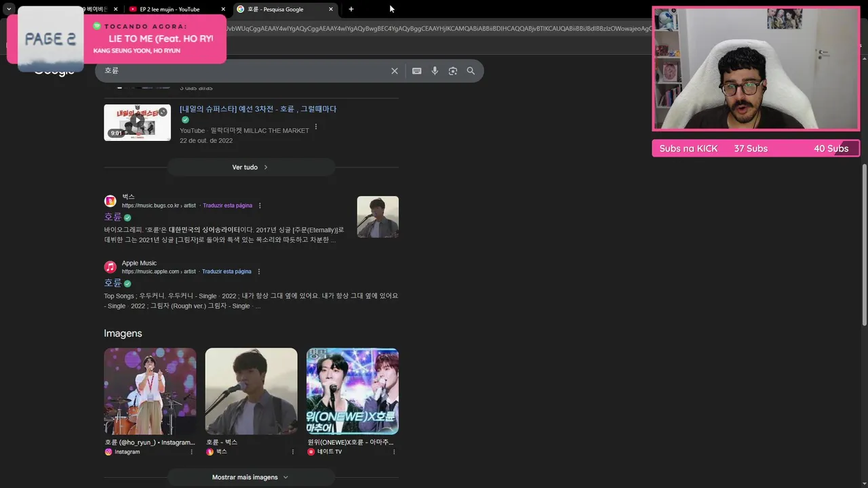Select the 호륜 Pesquisa Google tab
The height and width of the screenshot is (488, 868).
(x=285, y=9)
